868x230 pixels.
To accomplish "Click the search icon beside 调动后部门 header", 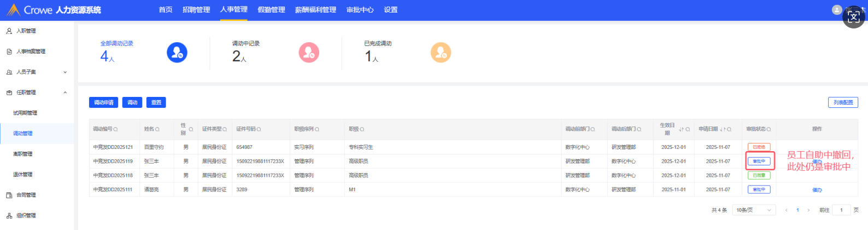I will 639,129.
